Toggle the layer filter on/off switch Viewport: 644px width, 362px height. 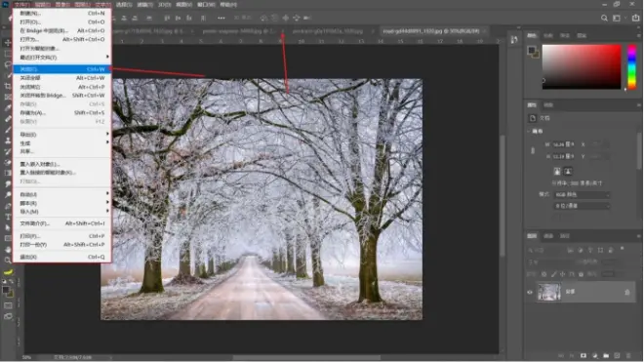tap(622, 249)
